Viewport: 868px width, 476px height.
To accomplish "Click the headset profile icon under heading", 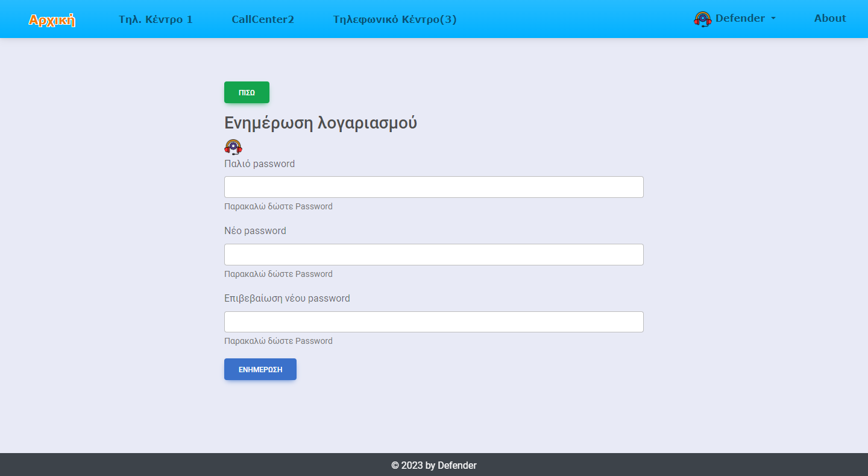I will point(233,147).
